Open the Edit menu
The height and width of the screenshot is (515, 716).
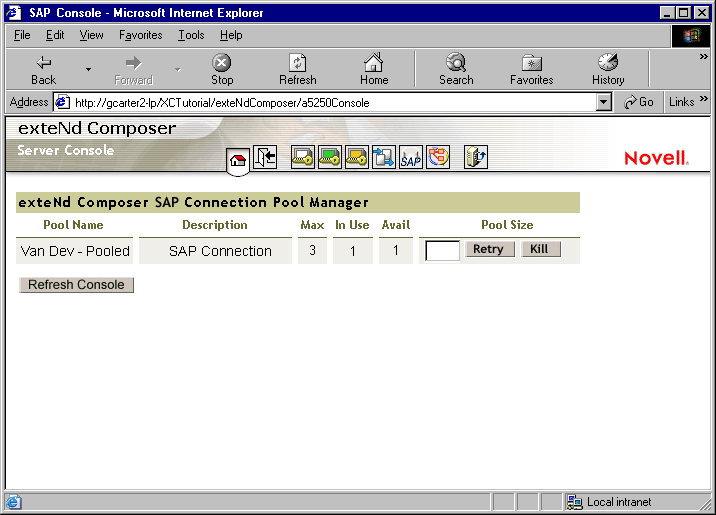(x=55, y=35)
